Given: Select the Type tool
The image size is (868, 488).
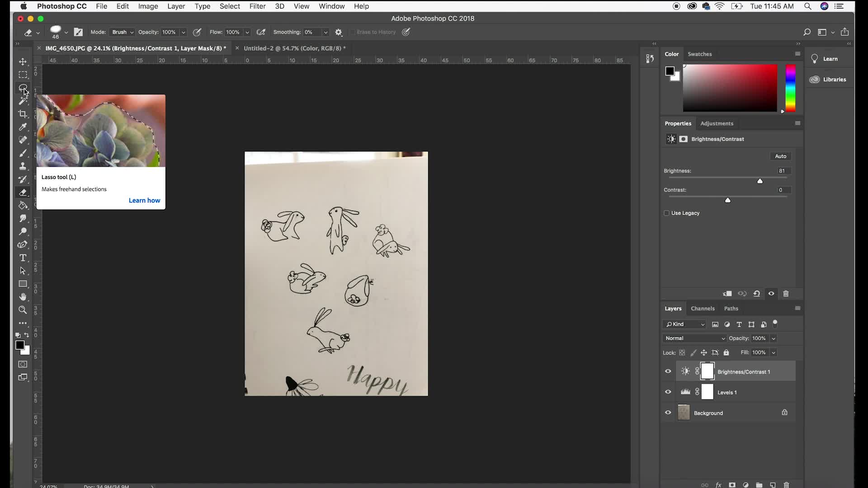Looking at the screenshot, I should 23,258.
